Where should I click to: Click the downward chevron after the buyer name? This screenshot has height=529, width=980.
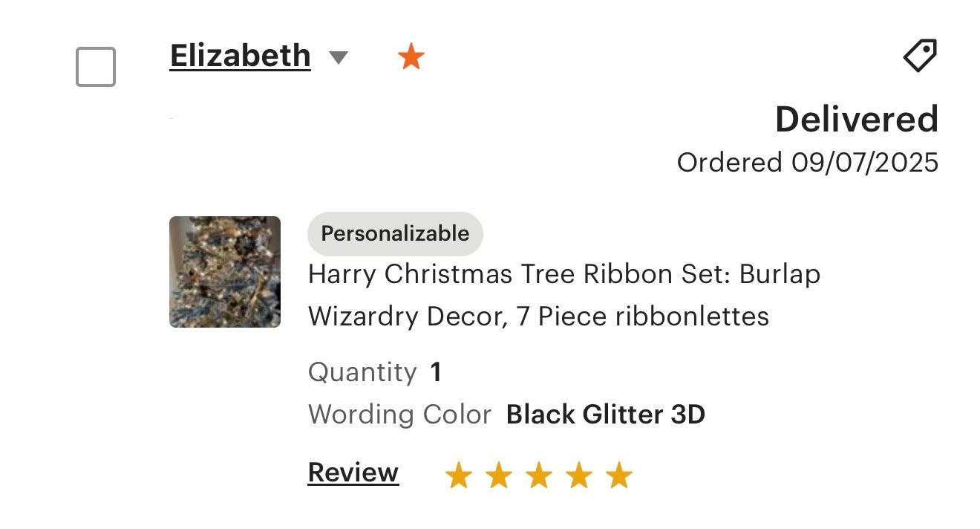(x=339, y=57)
